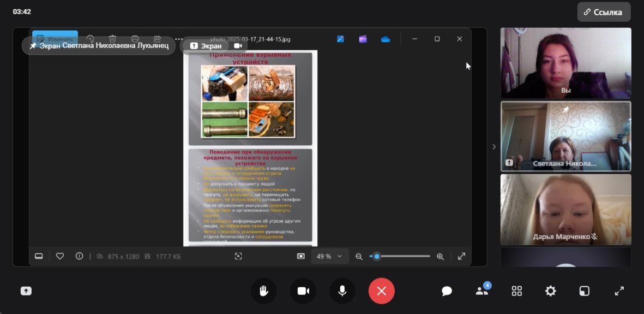Unpin the Экран Светлана Николаевна Лукьянец label
The image size is (644, 314).
(x=33, y=46)
